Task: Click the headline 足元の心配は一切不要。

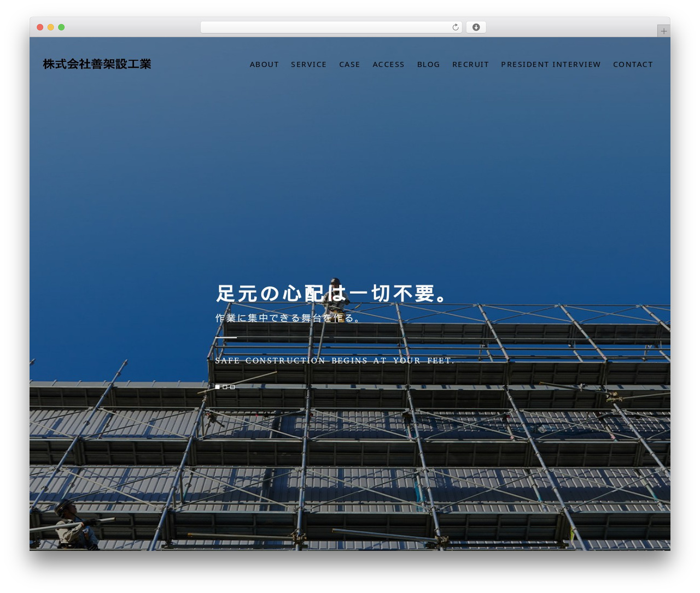Action: [332, 293]
